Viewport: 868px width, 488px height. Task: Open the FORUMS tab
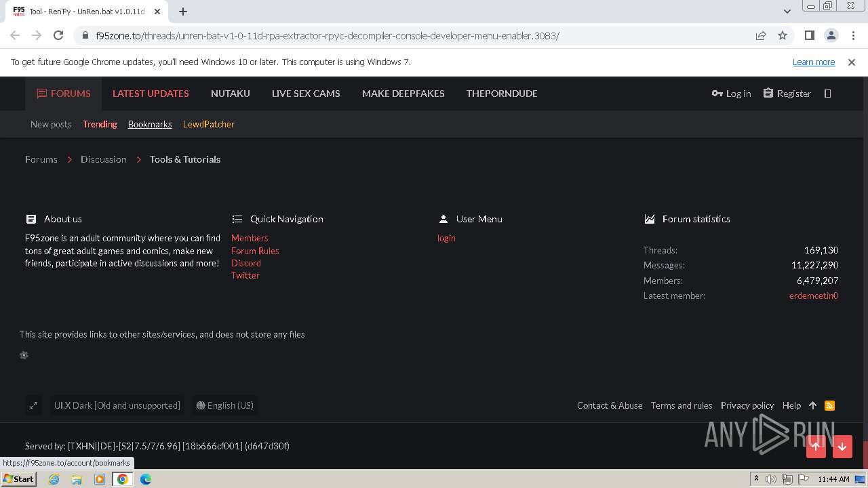(64, 94)
